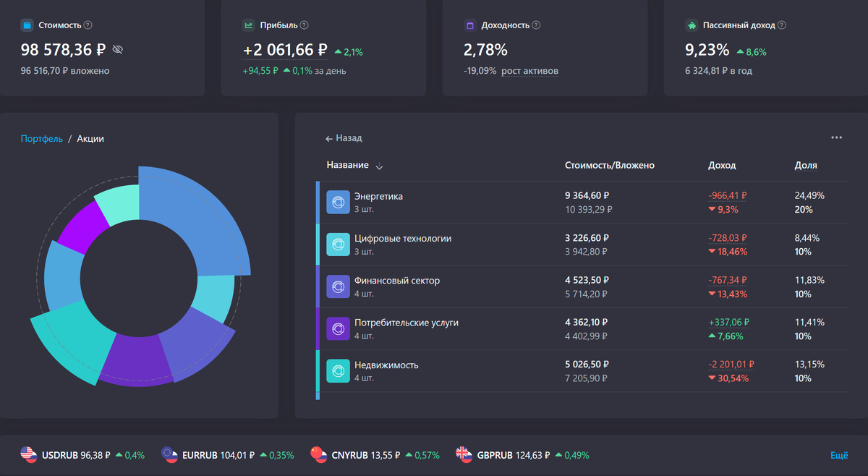868x476 pixels.
Task: Select the USDRUB currency rate
Action: point(82,455)
